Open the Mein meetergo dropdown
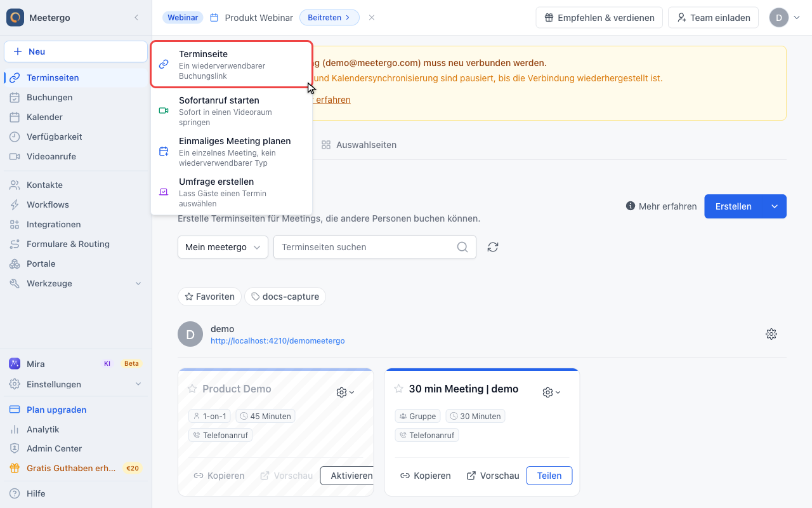This screenshot has height=508, width=812. pyautogui.click(x=223, y=247)
